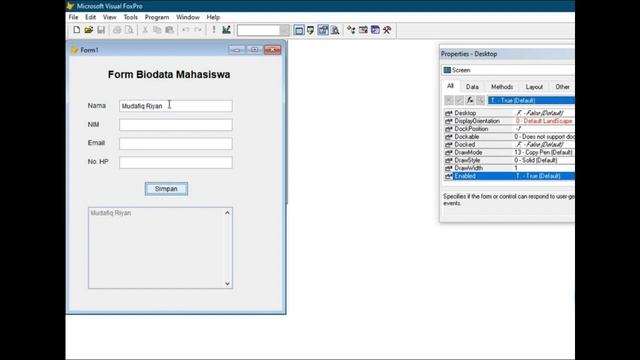Select the Dockable property row
The image size is (640, 360).
(509, 137)
